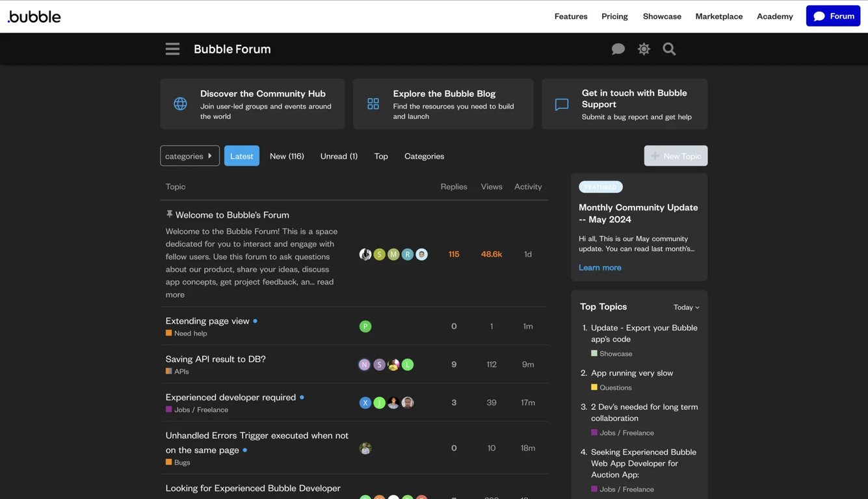Open Seeking Experienced Bubble Web App Developer

point(644,463)
